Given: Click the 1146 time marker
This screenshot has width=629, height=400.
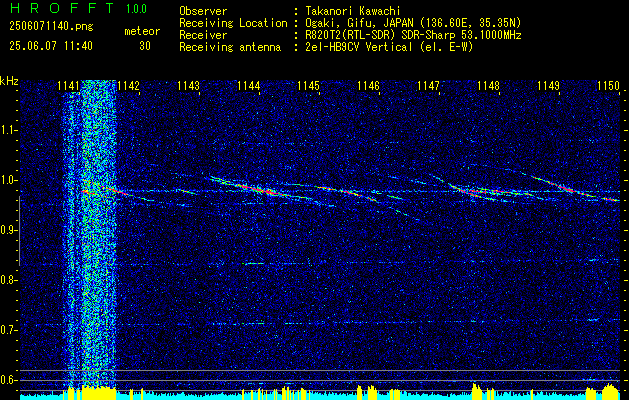Looking at the screenshot, I should click(368, 86).
